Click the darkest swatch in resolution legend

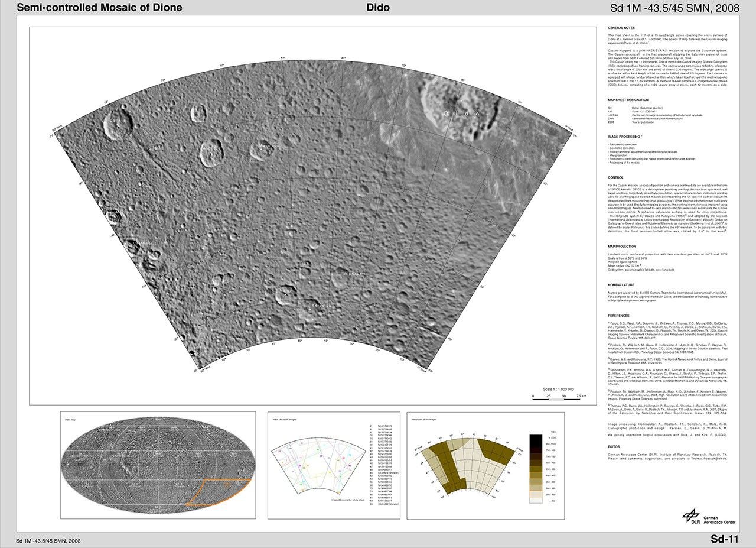pos(536,437)
